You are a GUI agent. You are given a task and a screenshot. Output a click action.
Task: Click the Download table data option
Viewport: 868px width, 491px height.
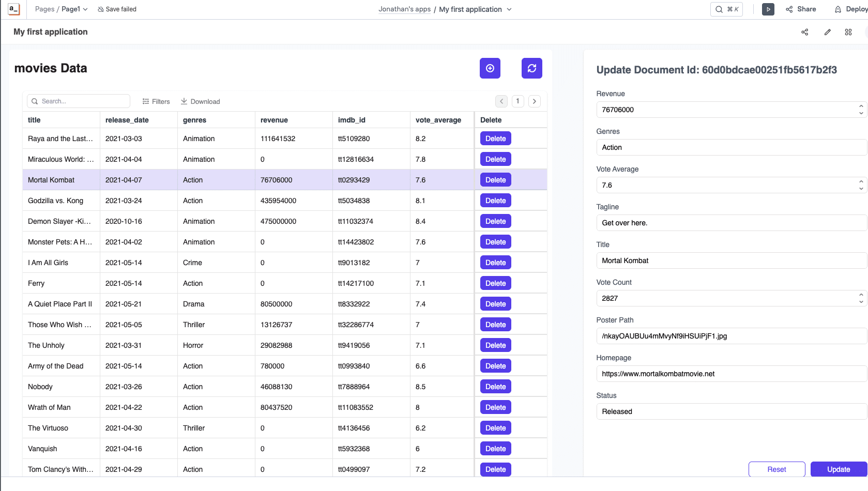pos(200,101)
